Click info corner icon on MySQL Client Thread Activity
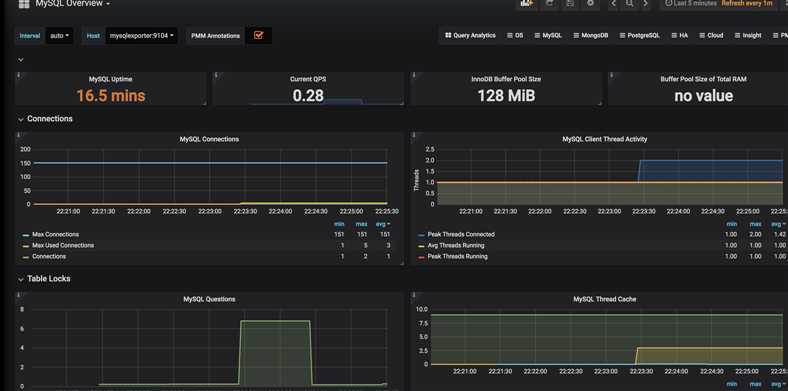Viewport: 788px width, 391px height. pos(414,135)
